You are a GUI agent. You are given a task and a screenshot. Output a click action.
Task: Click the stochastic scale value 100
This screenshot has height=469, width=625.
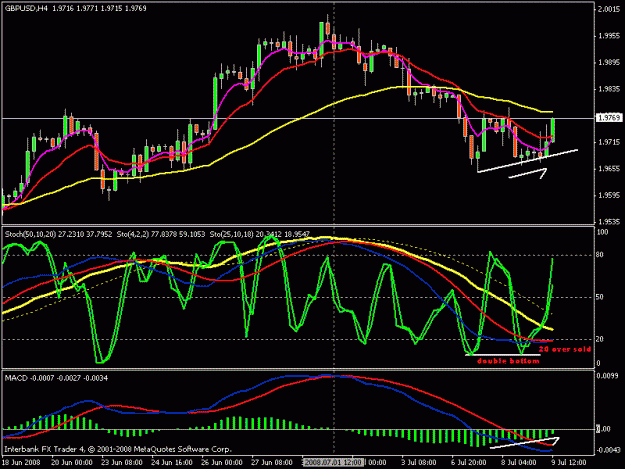point(602,232)
